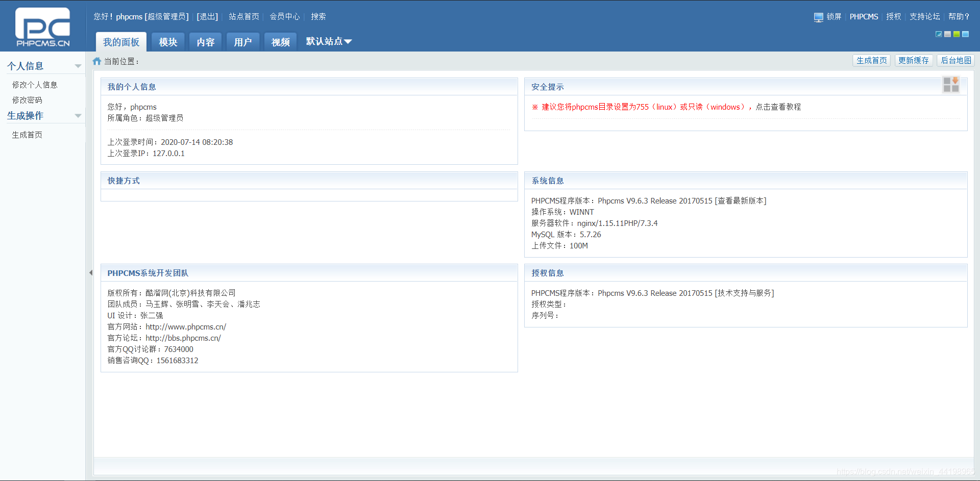Select 修改密码 in the sidebar

tap(27, 100)
